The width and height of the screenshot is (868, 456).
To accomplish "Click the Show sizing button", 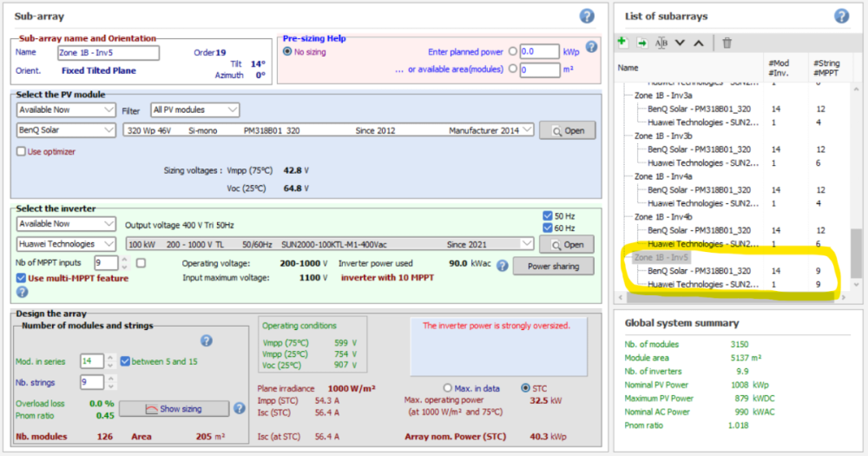I will 173,408.
